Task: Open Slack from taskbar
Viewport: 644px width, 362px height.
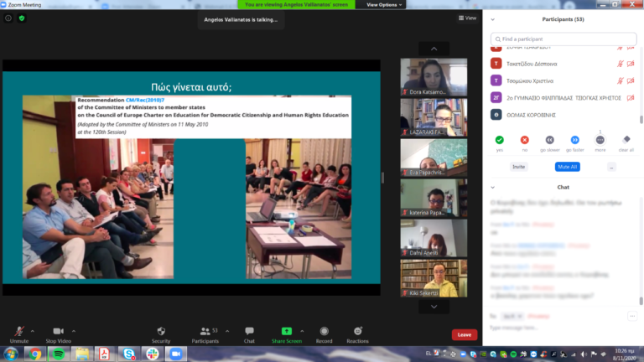Action: coord(153,354)
